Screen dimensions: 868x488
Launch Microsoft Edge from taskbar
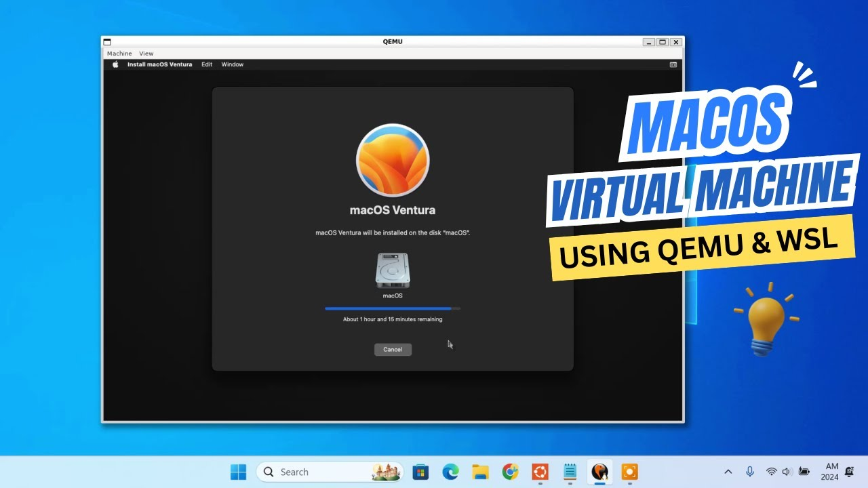[450, 472]
